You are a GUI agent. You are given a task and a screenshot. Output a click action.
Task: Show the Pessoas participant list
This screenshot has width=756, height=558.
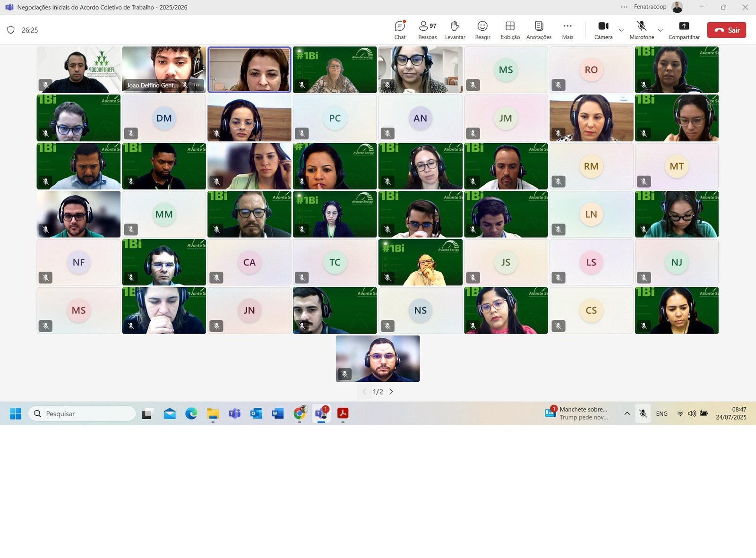point(427,30)
